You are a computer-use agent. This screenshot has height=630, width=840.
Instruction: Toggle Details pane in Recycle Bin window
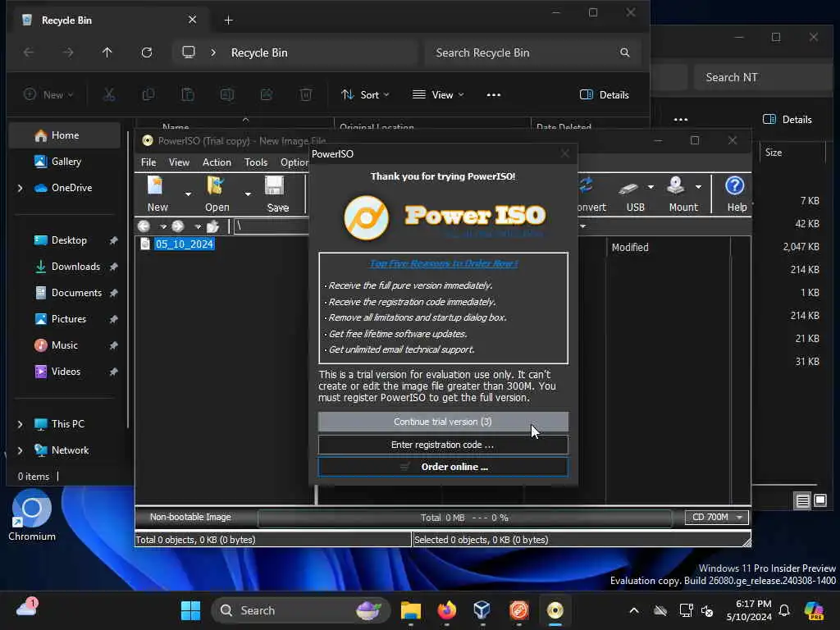click(605, 95)
